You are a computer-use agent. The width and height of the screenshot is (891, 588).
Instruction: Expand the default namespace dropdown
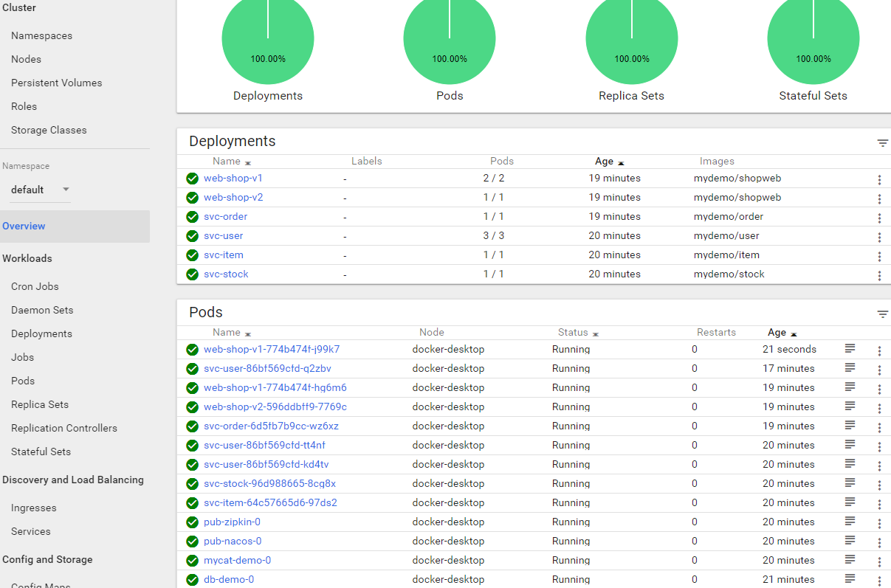(x=41, y=190)
